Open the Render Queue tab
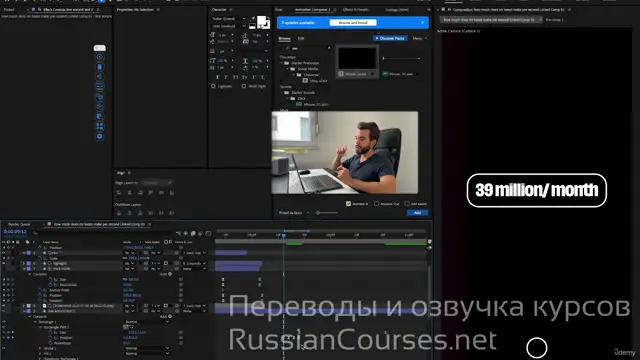 [19, 224]
